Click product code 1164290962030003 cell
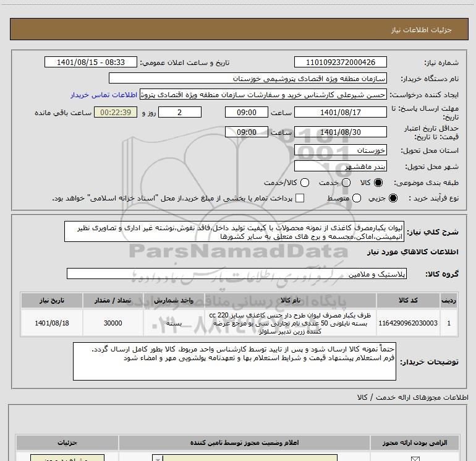The width and height of the screenshot is (476, 461). (408, 323)
